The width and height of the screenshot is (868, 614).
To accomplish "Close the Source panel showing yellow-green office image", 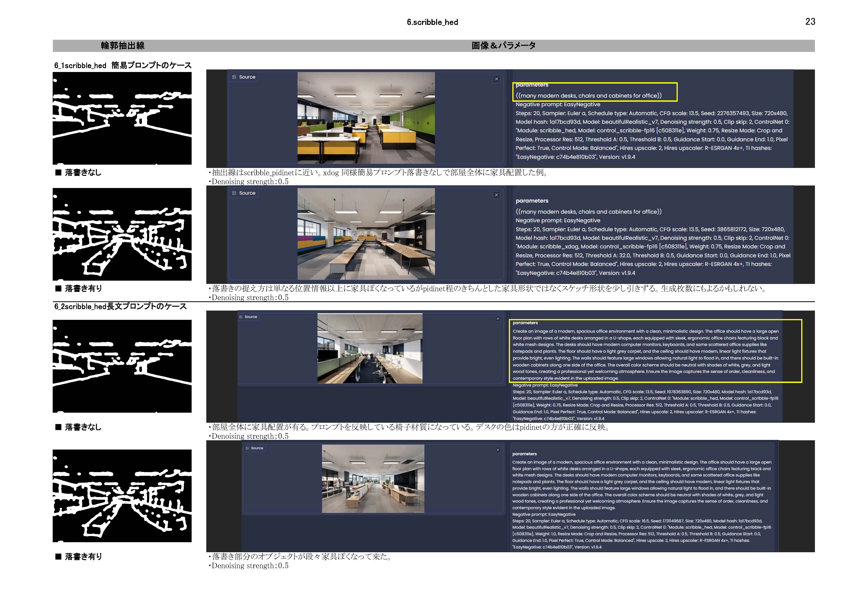I will point(496,79).
